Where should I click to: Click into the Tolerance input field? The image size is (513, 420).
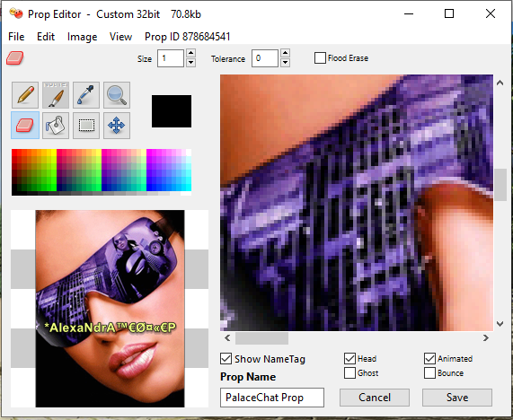coord(265,58)
